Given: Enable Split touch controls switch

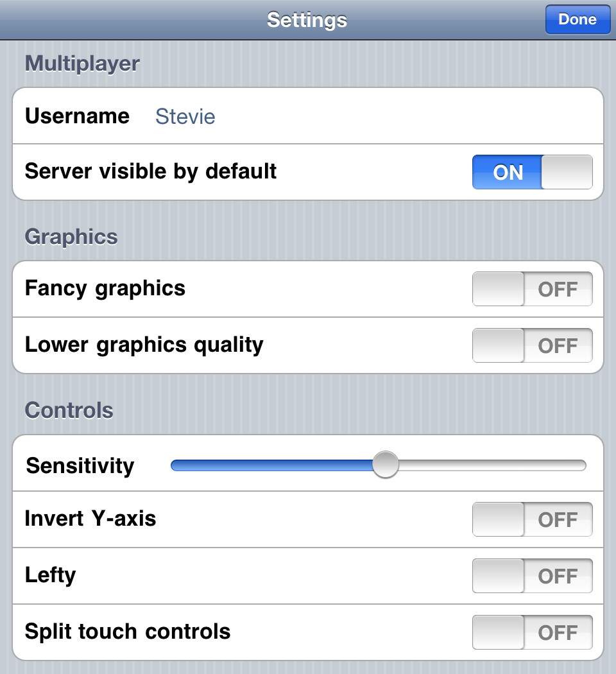Looking at the screenshot, I should click(532, 632).
